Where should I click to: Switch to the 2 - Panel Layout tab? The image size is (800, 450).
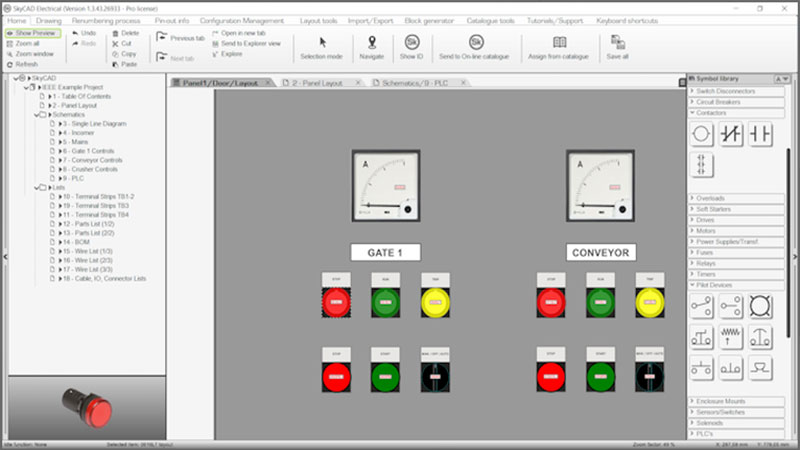click(x=317, y=82)
